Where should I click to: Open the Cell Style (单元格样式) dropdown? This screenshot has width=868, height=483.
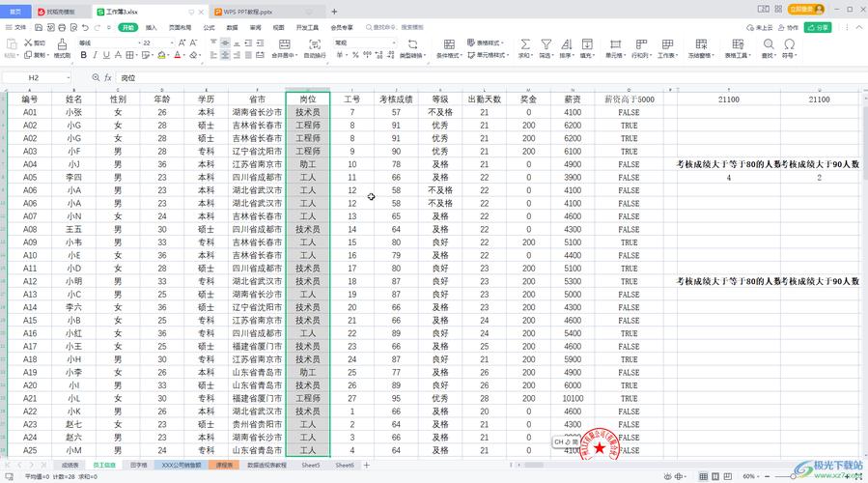488,55
